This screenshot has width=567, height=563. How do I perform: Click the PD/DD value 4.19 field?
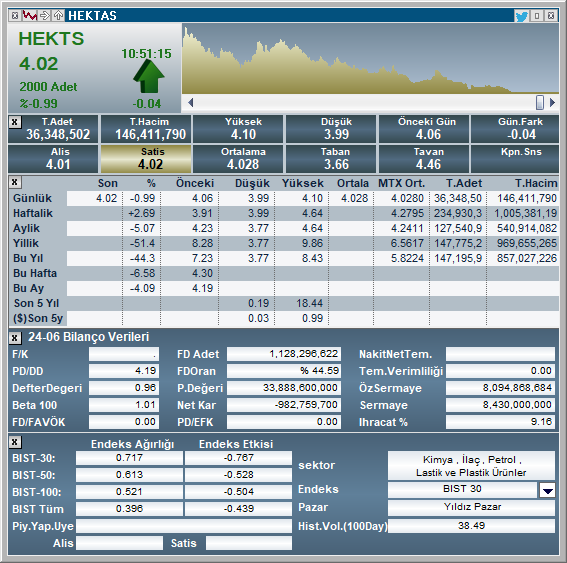(x=124, y=371)
